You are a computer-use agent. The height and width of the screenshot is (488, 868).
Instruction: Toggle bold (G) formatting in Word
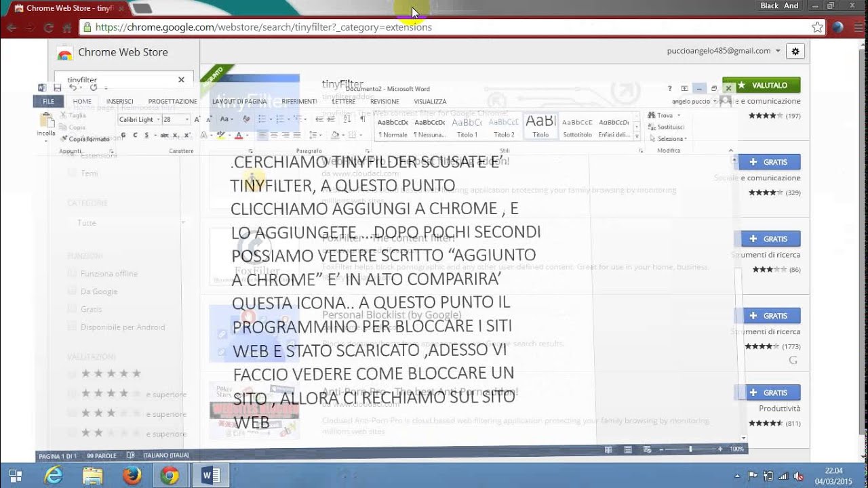123,136
